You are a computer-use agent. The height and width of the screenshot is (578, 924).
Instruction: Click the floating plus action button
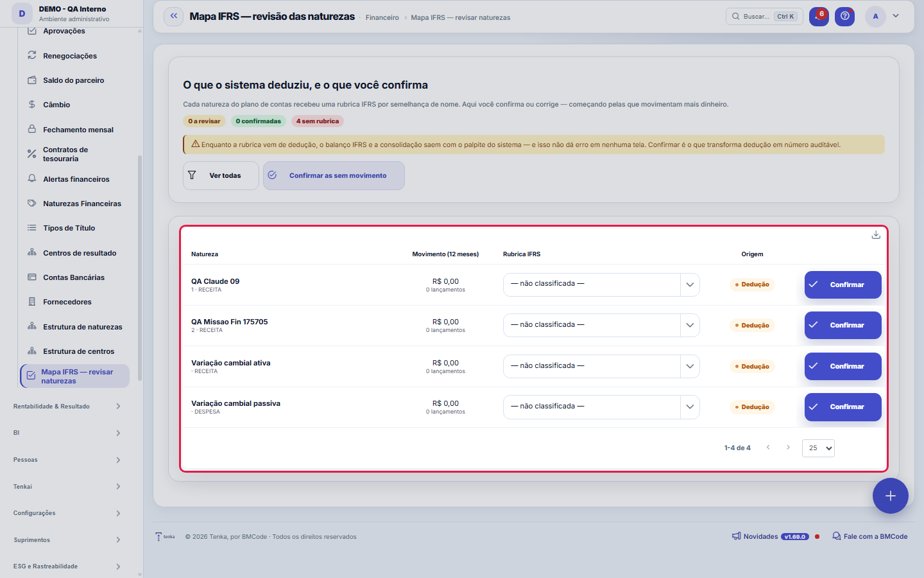tap(890, 496)
